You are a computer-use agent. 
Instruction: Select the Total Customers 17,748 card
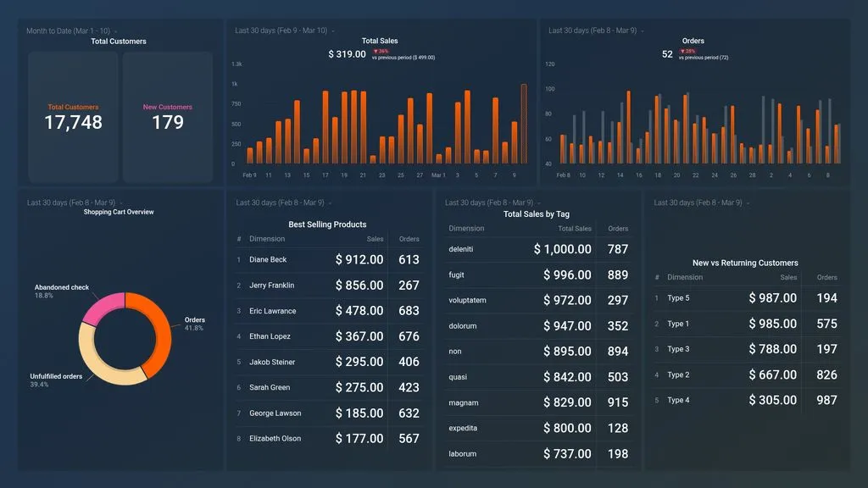tap(73, 117)
